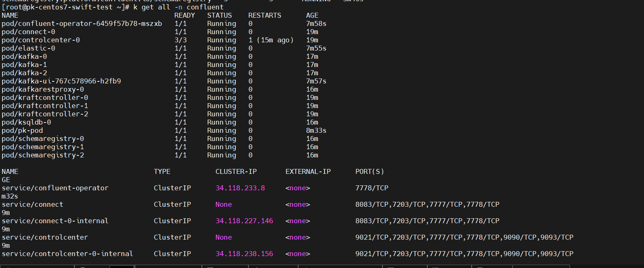Image resolution: width=644 pixels, height=268 pixels.
Task: Select the pod/pk-pod name
Action: pos(22,130)
